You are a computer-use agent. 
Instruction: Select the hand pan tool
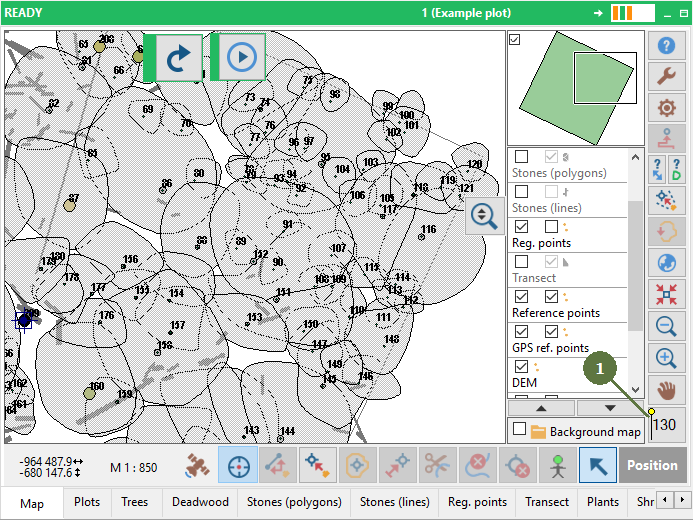pyautogui.click(x=666, y=390)
